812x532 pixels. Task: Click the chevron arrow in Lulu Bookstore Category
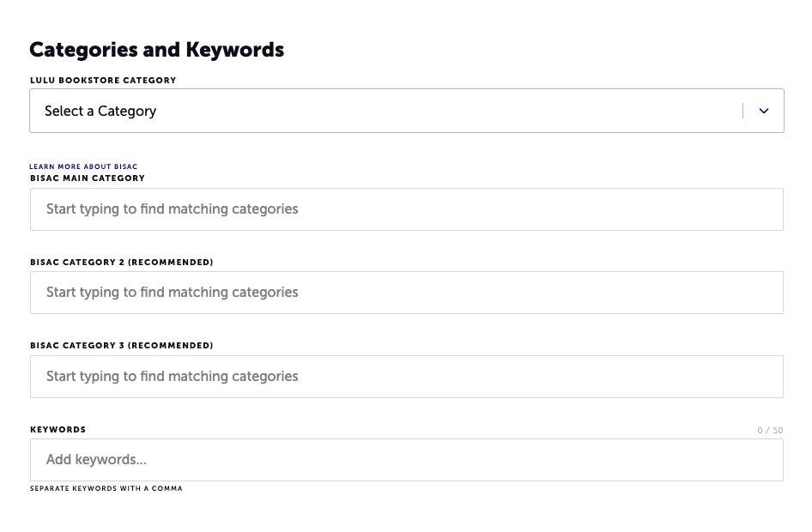[763, 111]
